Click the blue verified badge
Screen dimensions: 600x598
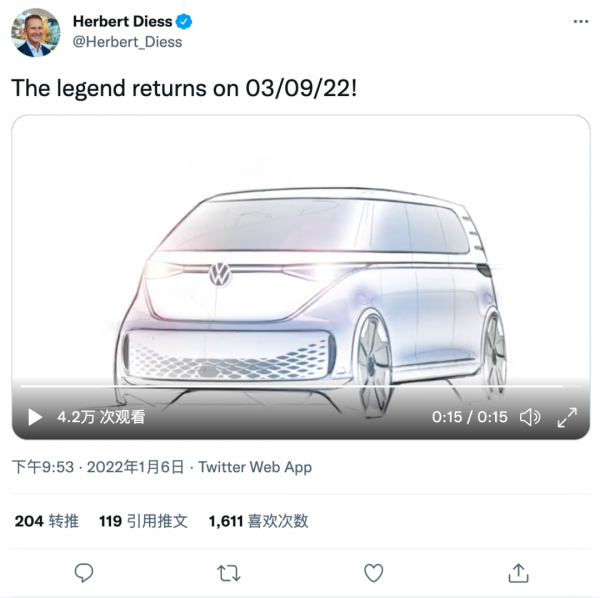(x=185, y=22)
